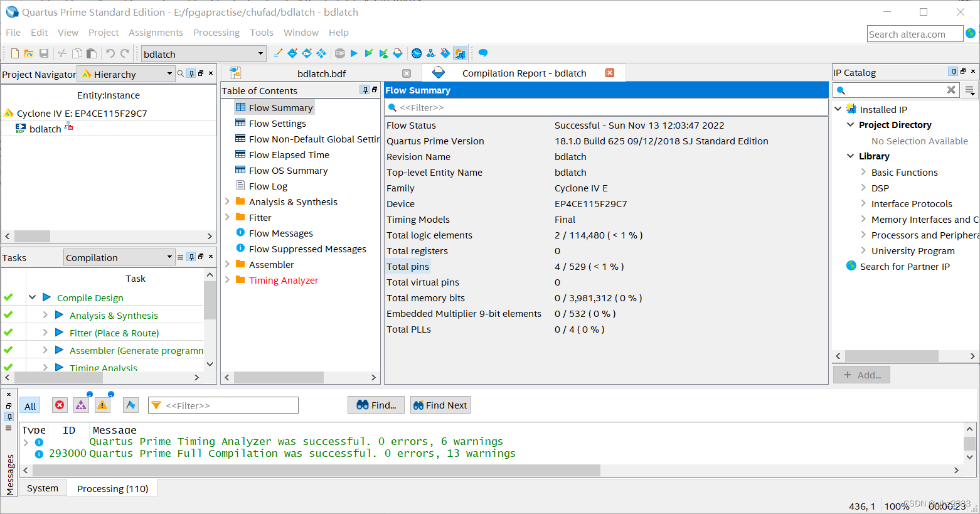Show only error messages in Messages panel
The height and width of the screenshot is (514, 980).
click(x=60, y=405)
